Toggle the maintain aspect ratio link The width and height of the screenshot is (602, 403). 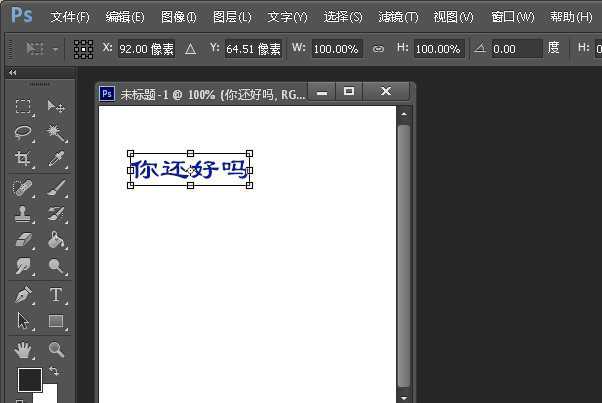pyautogui.click(x=377, y=49)
